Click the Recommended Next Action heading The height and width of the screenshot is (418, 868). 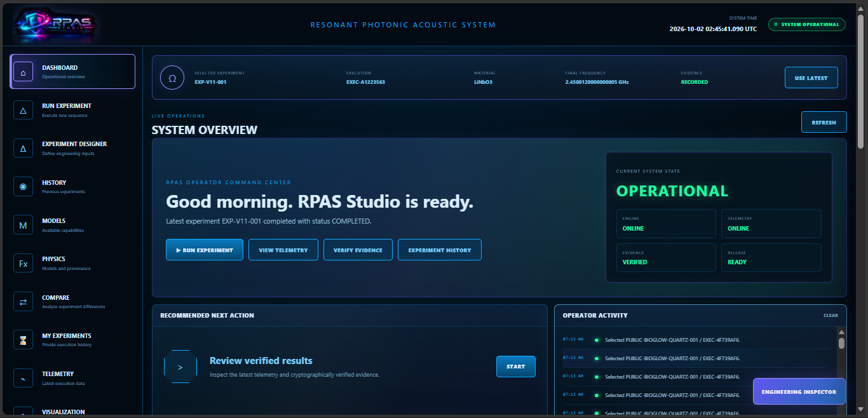click(x=207, y=315)
